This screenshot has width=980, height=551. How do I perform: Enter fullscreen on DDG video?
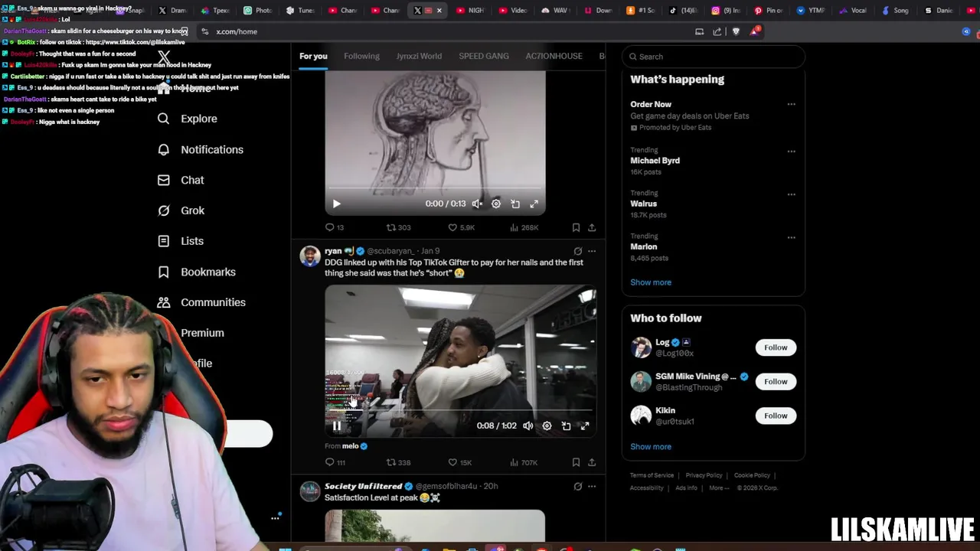(x=585, y=425)
